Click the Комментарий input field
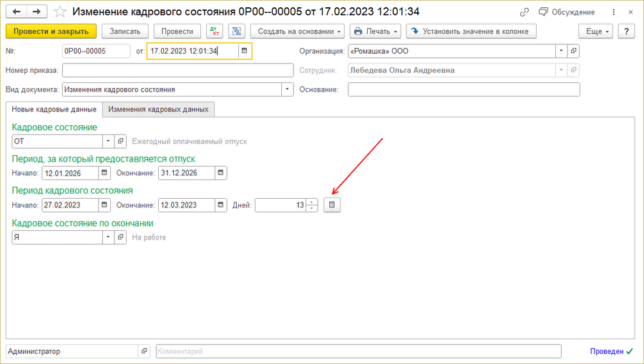 pos(358,351)
